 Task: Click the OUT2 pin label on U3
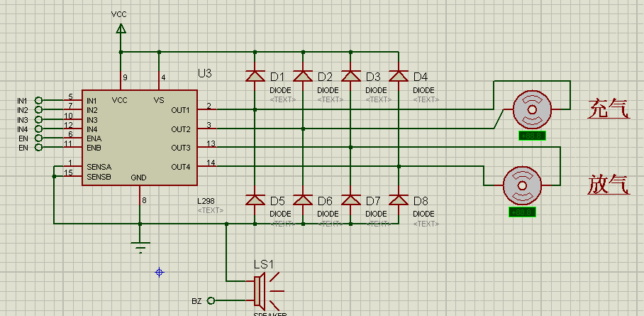(181, 130)
